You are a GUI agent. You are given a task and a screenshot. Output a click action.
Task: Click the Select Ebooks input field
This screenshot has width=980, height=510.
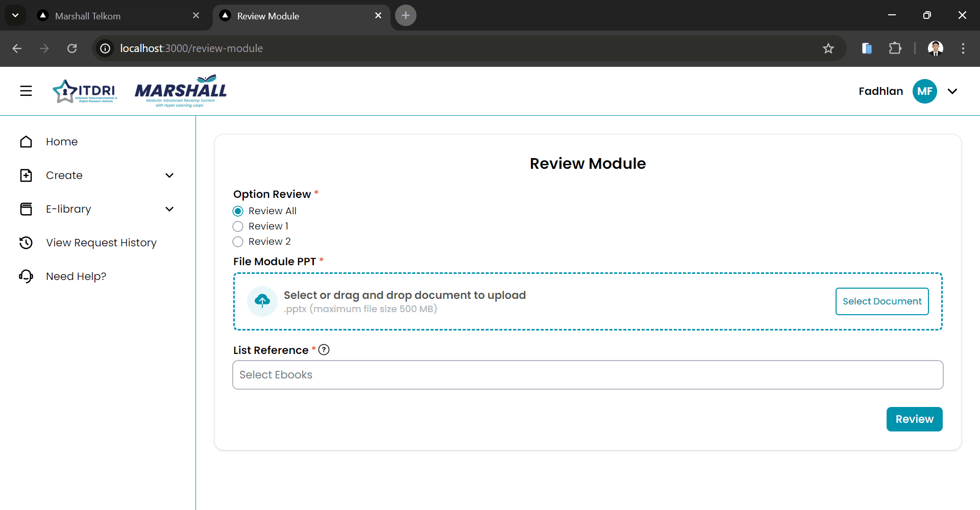(x=587, y=375)
